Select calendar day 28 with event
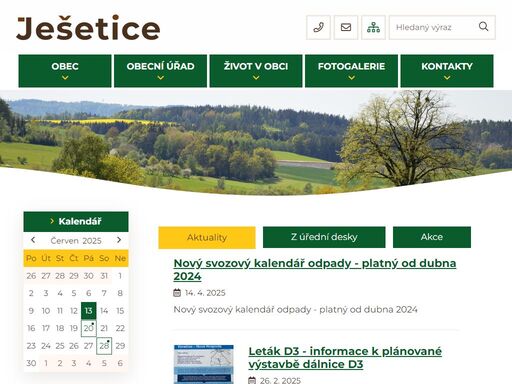 pos(104,346)
